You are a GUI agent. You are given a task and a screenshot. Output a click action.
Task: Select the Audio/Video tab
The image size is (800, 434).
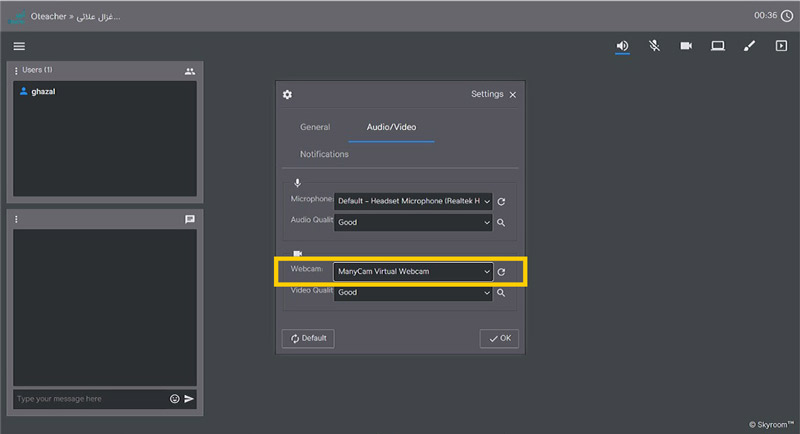[x=391, y=127]
